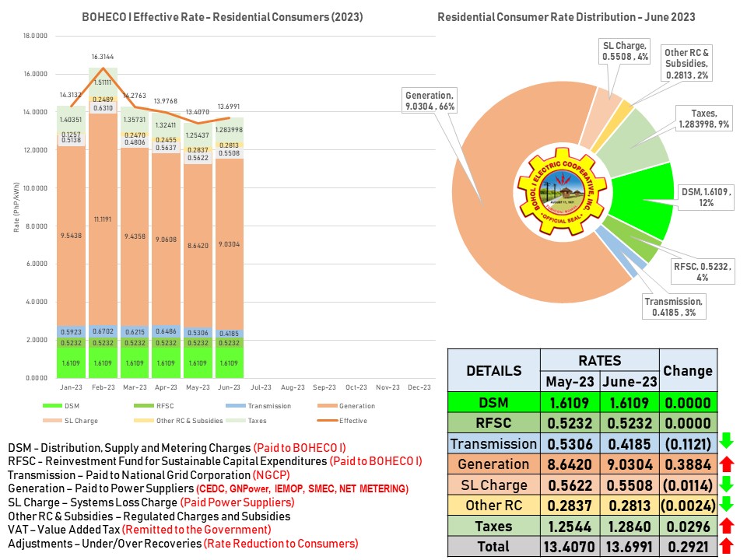Click the Jun-23 DSM bar segment
Screen dimensions: 747x560
pos(229,363)
